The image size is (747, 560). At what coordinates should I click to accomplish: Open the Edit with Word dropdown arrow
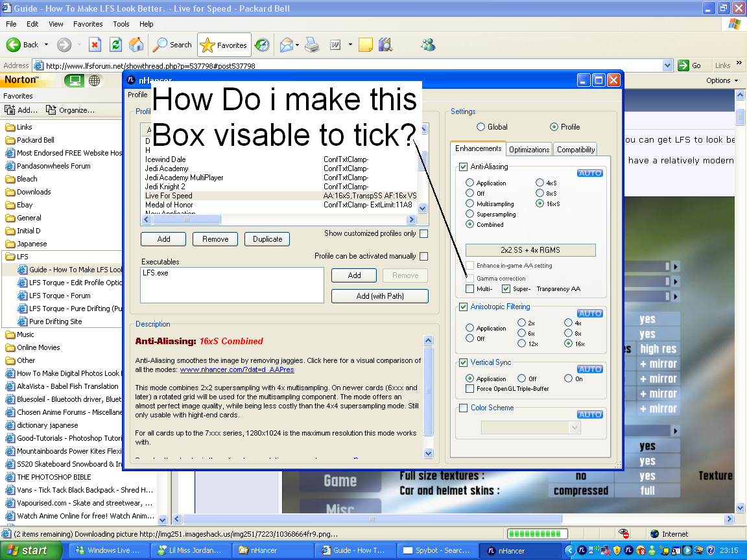click(350, 45)
